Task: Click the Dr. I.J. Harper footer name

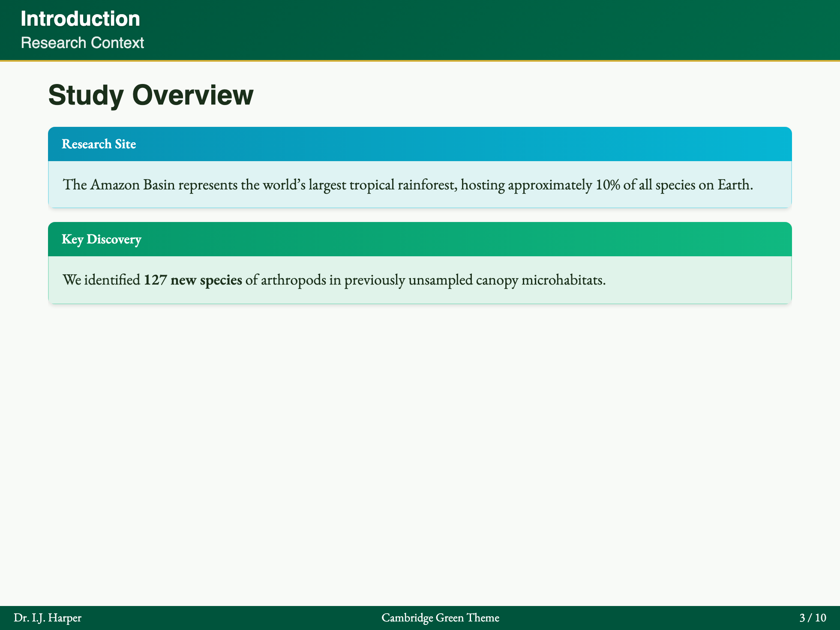Action: coord(48,618)
